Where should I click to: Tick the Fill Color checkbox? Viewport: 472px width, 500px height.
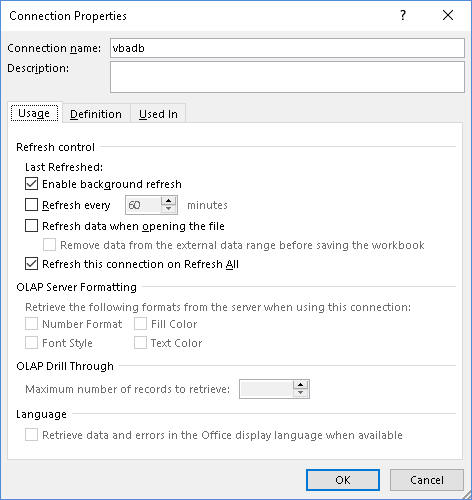click(x=140, y=324)
